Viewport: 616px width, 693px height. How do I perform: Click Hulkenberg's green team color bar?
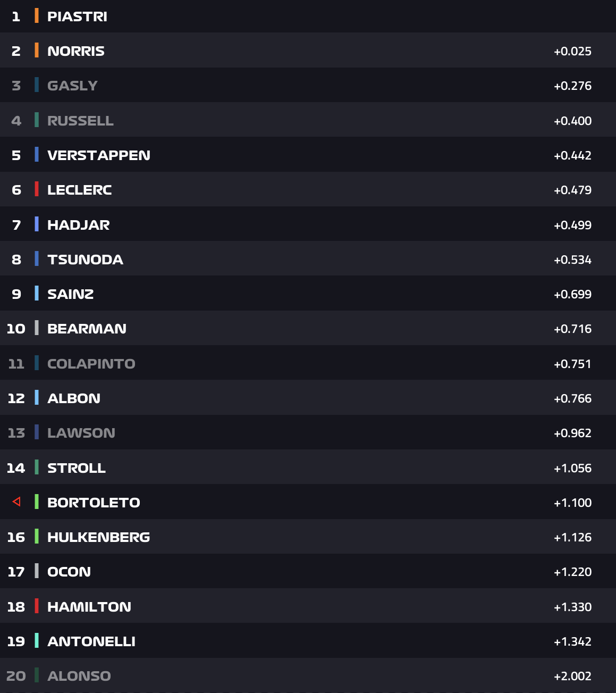tap(37, 537)
